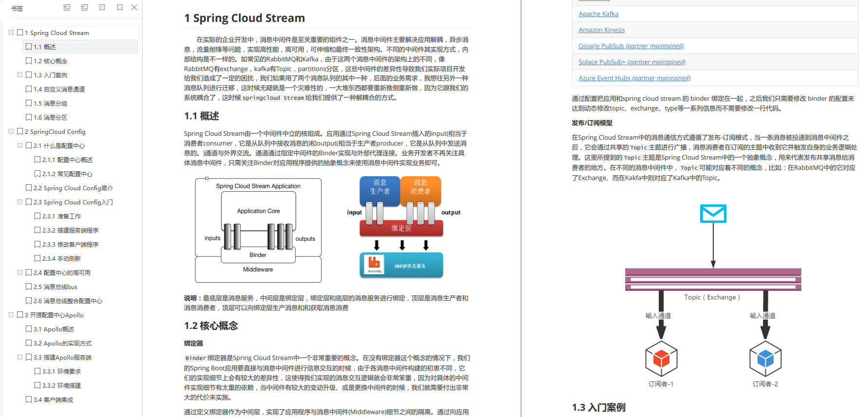Viewport: 868px width, 417px height.
Task: Click the collapse all bookmarks icon
Action: pos(85,7)
